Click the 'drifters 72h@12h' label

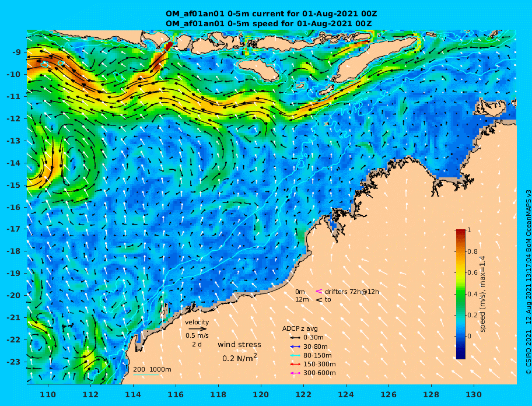coord(352,292)
